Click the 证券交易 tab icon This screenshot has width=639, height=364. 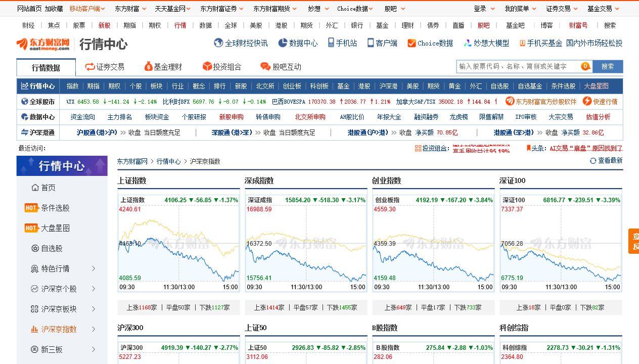pyautogui.click(x=90, y=67)
